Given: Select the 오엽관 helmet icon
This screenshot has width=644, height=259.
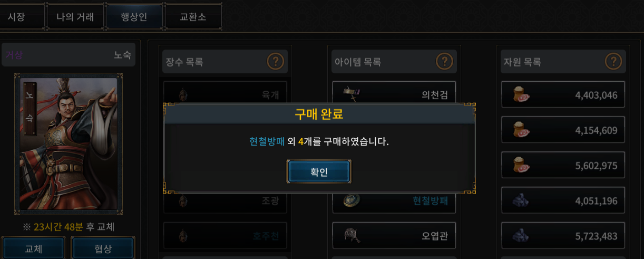Looking at the screenshot, I should tap(351, 235).
